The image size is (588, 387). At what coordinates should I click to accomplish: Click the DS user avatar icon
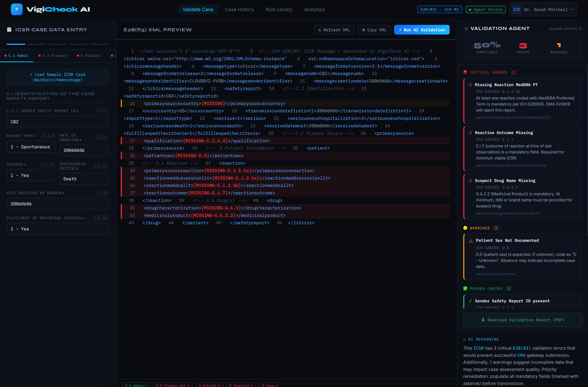click(516, 10)
